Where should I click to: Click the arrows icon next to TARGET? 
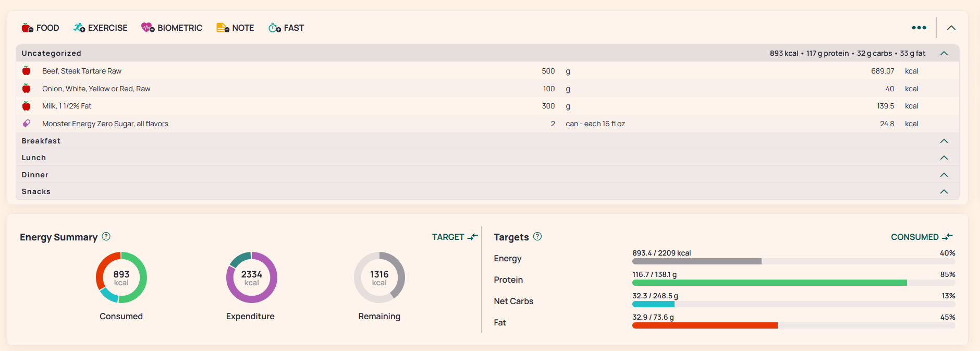(472, 237)
